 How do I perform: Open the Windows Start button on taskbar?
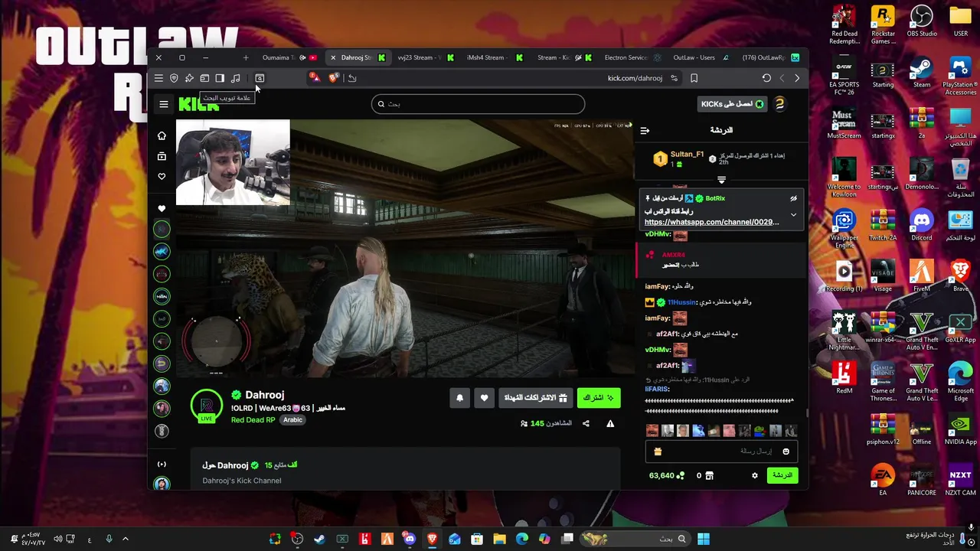click(x=703, y=539)
